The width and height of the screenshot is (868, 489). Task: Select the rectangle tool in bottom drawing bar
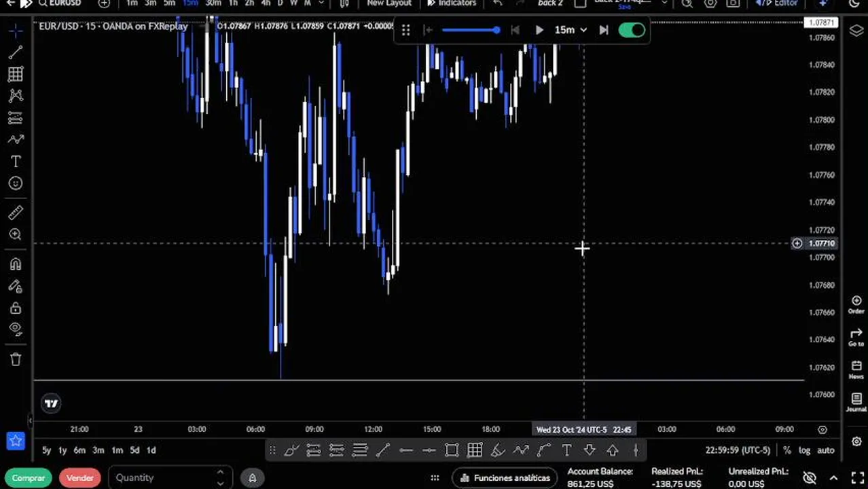(x=452, y=450)
